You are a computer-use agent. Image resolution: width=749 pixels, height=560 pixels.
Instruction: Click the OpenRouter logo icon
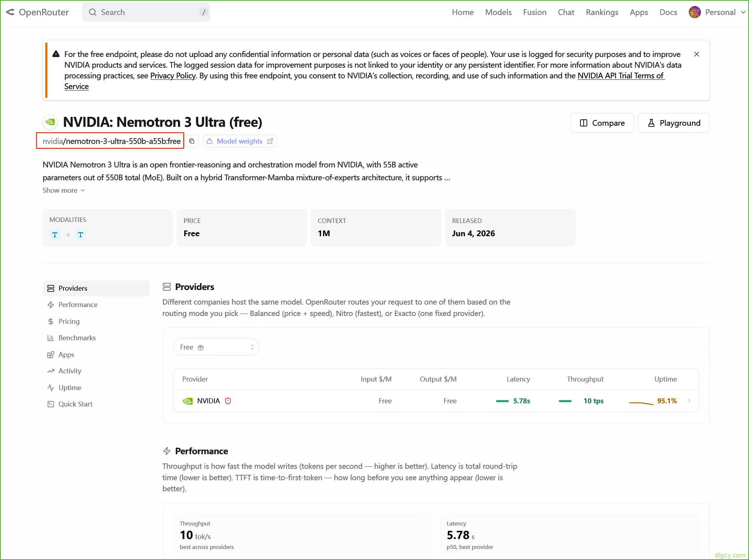pos(10,12)
